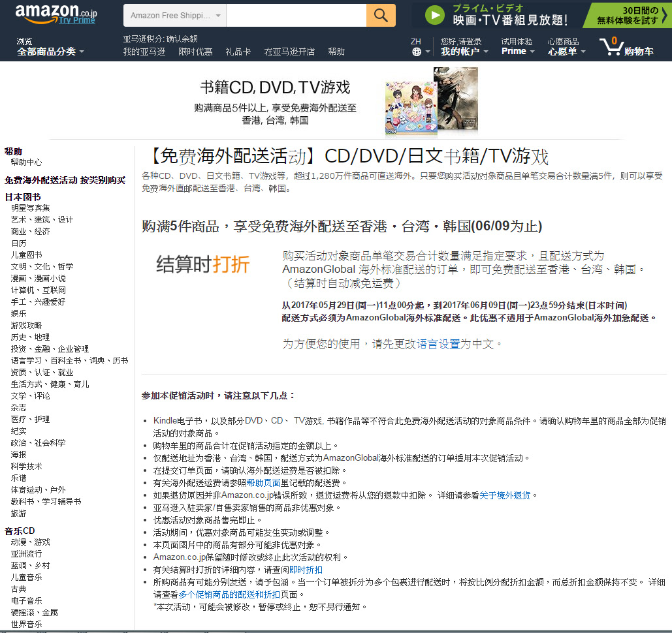This screenshot has width=672, height=633.
Task: Open the Prime 试用体验 dropdown
Action: click(517, 50)
